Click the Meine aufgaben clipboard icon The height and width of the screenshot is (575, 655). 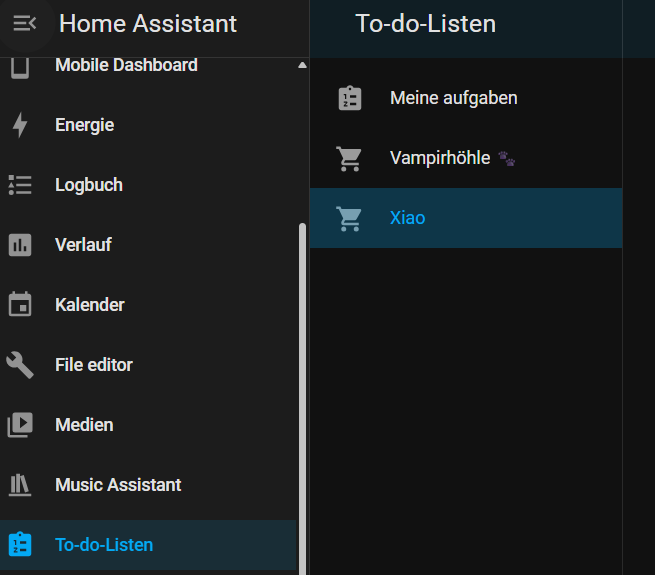click(x=350, y=98)
